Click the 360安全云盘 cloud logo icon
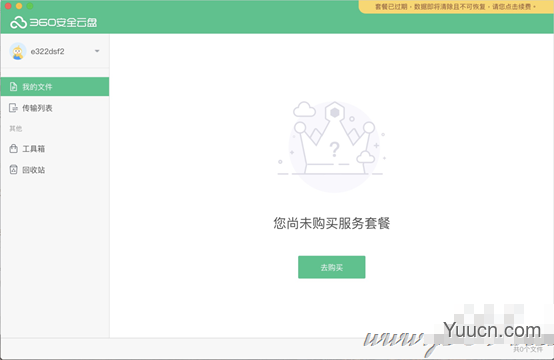This screenshot has height=360, width=554. click(18, 23)
